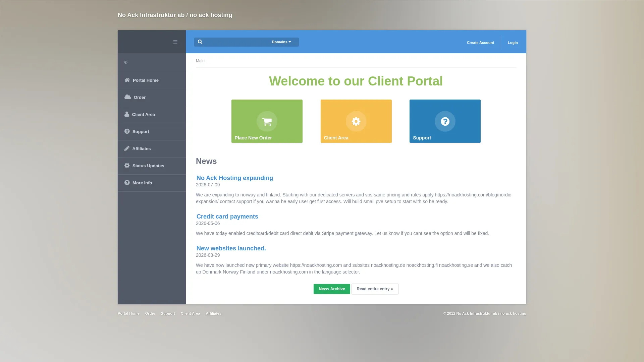This screenshot has width=644, height=362.
Task: Click the footer Support link
Action: tap(168, 313)
